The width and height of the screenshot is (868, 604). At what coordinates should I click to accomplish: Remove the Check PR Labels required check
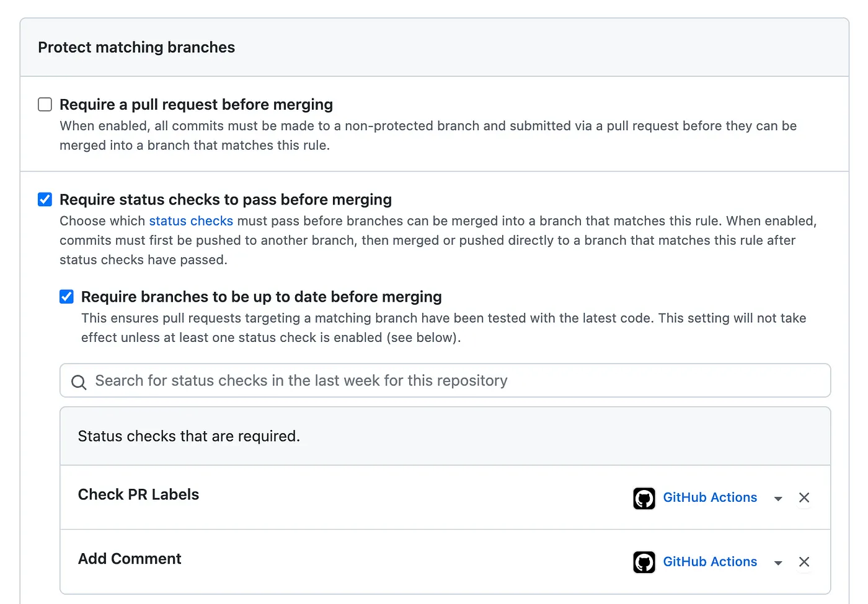[x=804, y=498]
